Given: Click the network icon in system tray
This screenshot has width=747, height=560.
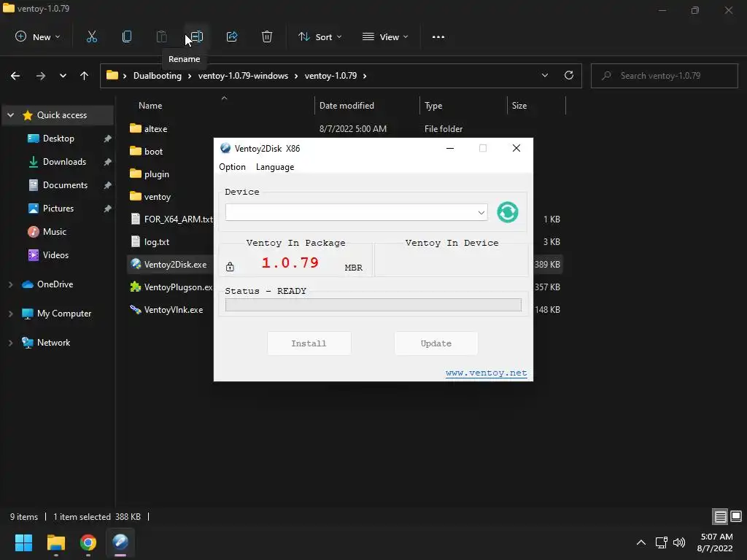Looking at the screenshot, I should click(x=661, y=542).
